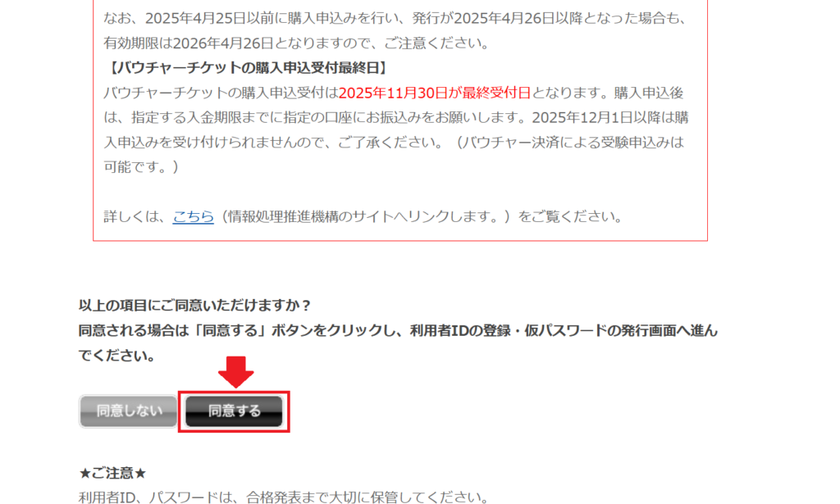Viewport: 840px width, 504px height.
Task: Click the first star in ★ご注意★
Action: click(84, 473)
